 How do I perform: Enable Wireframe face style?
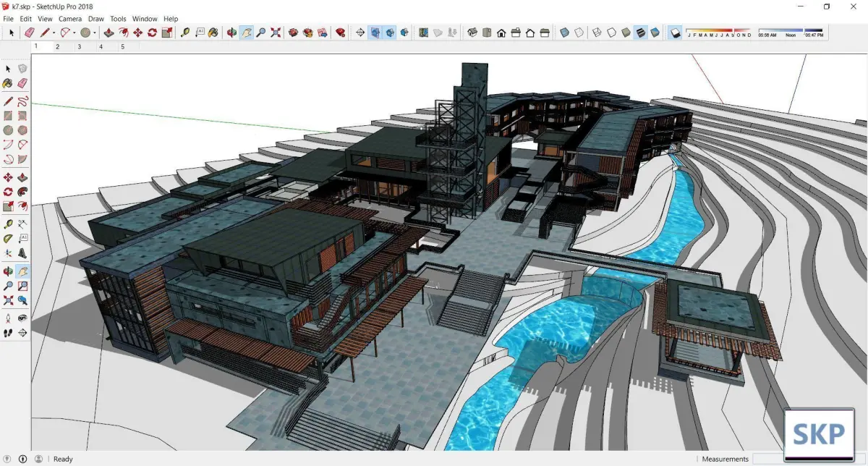coord(597,33)
